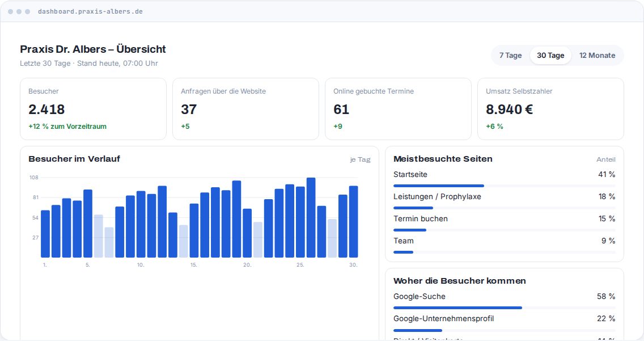Click the Meistbesuchte Seiten heading
The width and height of the screenshot is (644, 341).
tap(443, 159)
